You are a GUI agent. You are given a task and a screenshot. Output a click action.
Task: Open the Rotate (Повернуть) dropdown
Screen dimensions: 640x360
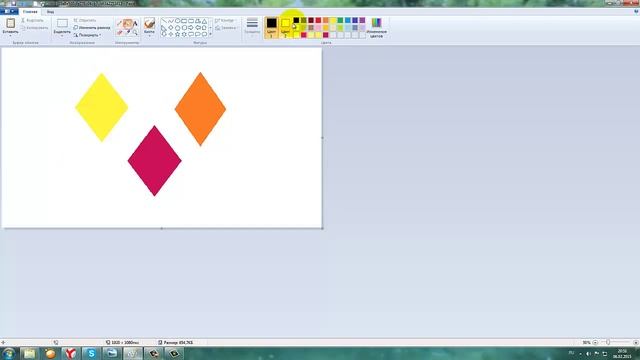coord(87,35)
